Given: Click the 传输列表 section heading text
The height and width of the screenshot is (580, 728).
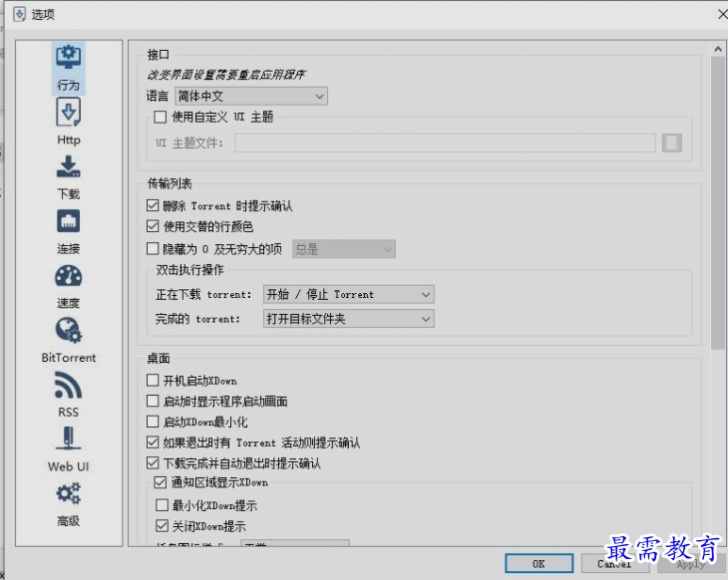Looking at the screenshot, I should pyautogui.click(x=170, y=183).
